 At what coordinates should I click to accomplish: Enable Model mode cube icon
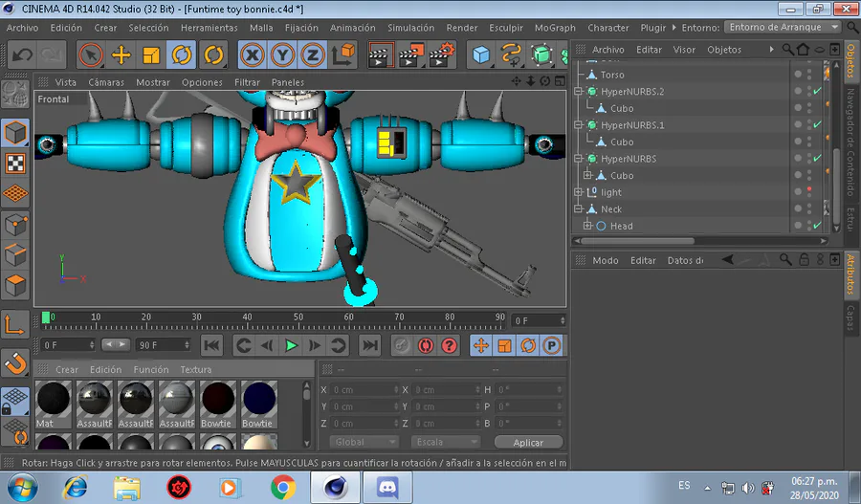(x=15, y=132)
